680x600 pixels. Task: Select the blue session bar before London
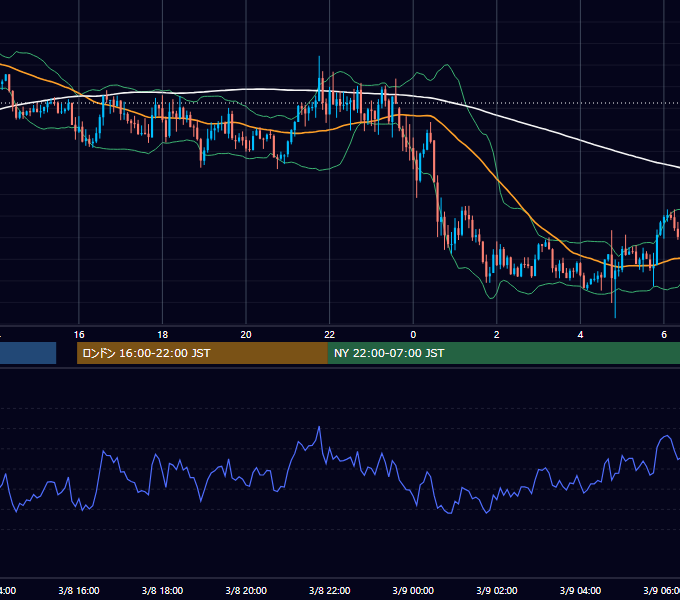pos(28,353)
